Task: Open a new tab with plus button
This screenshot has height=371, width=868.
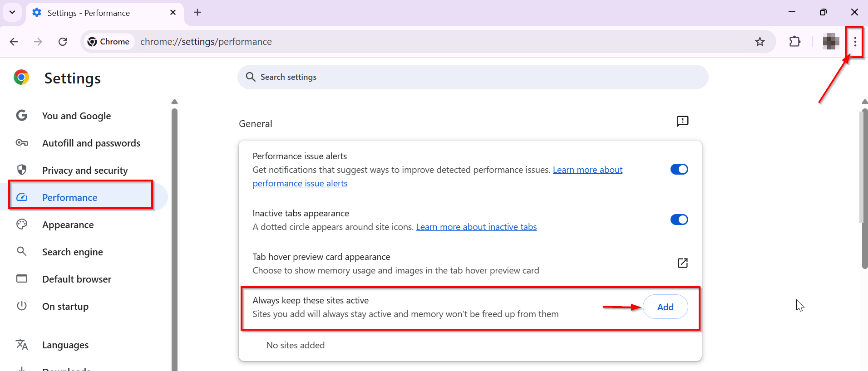Action: click(197, 12)
